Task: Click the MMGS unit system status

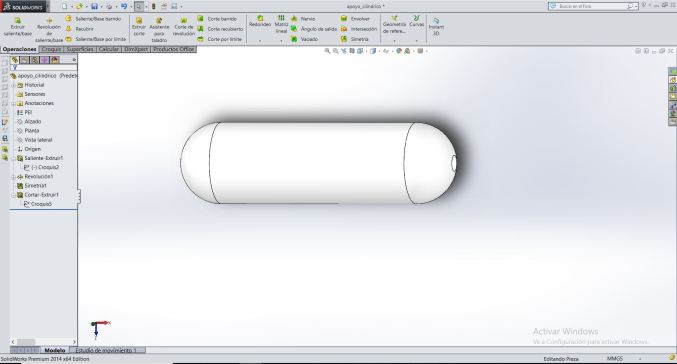Action: [615, 359]
